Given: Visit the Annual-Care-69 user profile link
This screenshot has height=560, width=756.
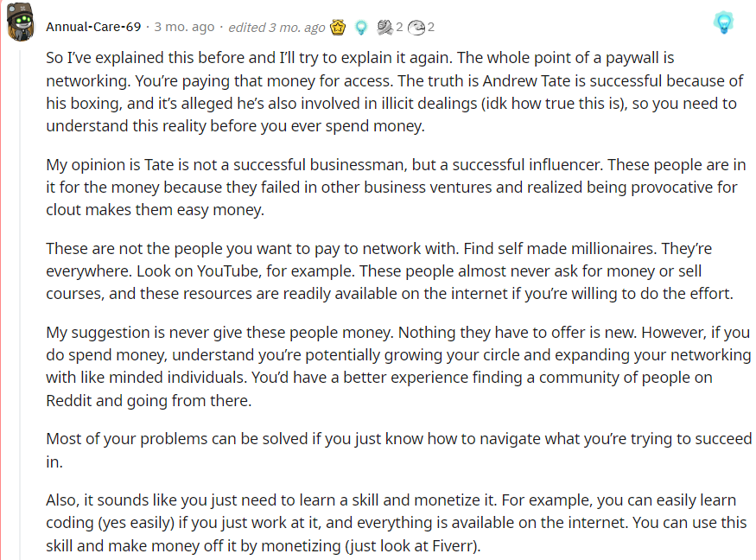Looking at the screenshot, I should pos(93,27).
